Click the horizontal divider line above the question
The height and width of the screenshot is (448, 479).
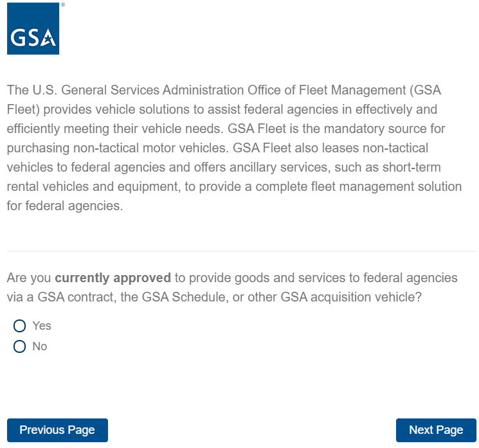[x=241, y=251]
